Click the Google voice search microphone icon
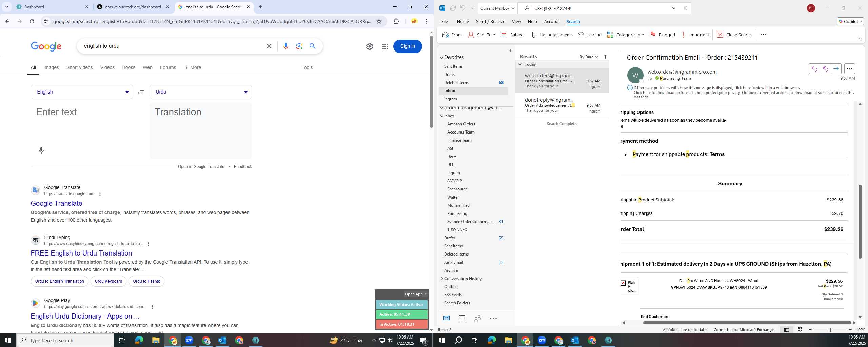Image resolution: width=868 pixels, height=347 pixels. (x=286, y=46)
